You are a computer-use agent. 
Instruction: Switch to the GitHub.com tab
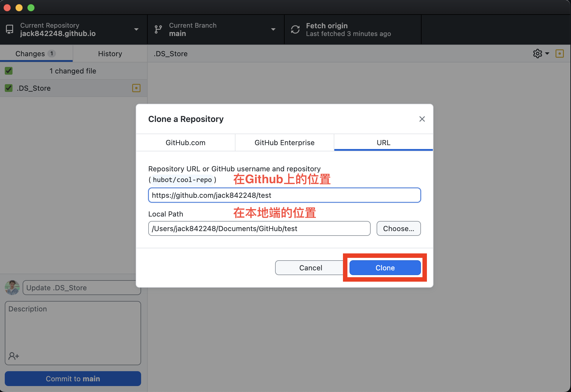(185, 143)
